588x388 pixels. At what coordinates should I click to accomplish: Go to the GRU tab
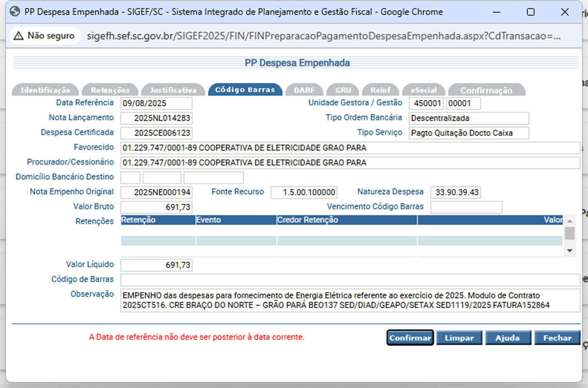(x=343, y=90)
